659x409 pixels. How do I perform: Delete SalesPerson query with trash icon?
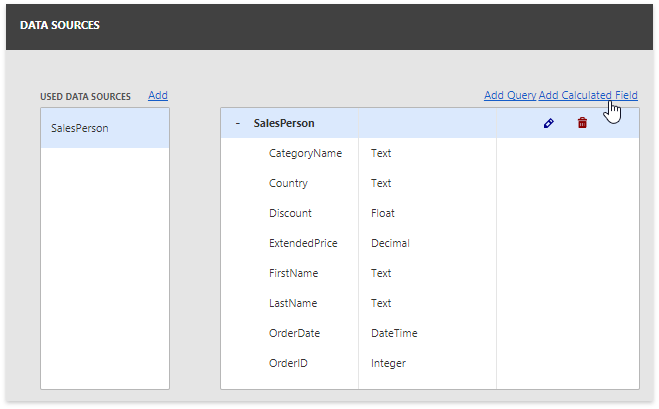click(582, 123)
